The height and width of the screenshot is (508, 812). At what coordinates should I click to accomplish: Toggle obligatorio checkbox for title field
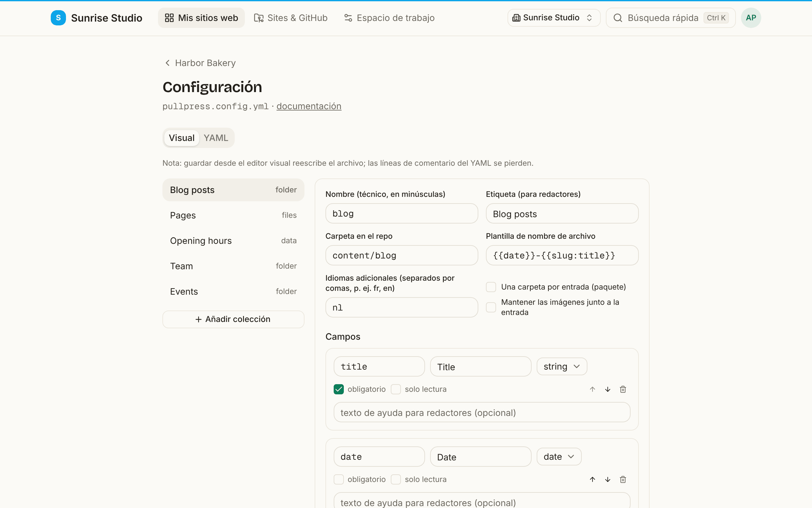[x=338, y=389]
